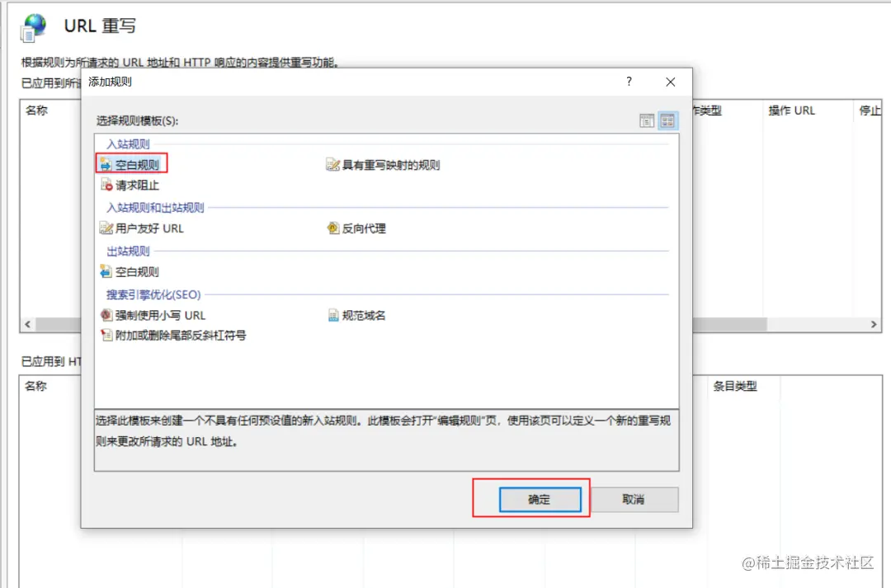Cancel using the 取消 button
This screenshot has height=588, width=891.
point(634,500)
